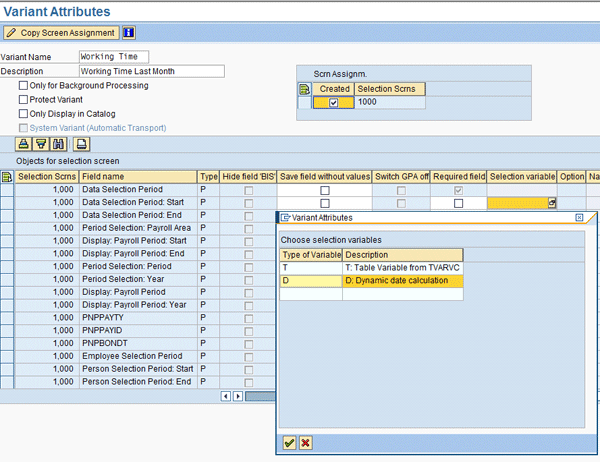Click the table settings icon of the selection screen objects grid

[x=7, y=176]
